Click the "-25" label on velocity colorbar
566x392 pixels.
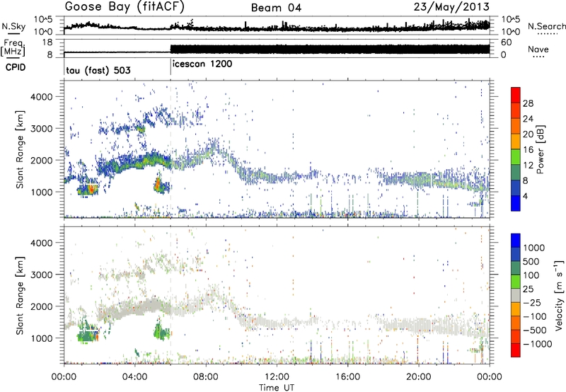531,303
